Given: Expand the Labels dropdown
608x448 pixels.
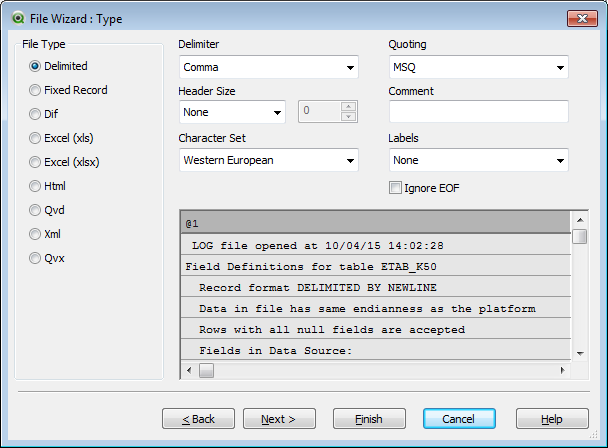Looking at the screenshot, I should pos(560,160).
